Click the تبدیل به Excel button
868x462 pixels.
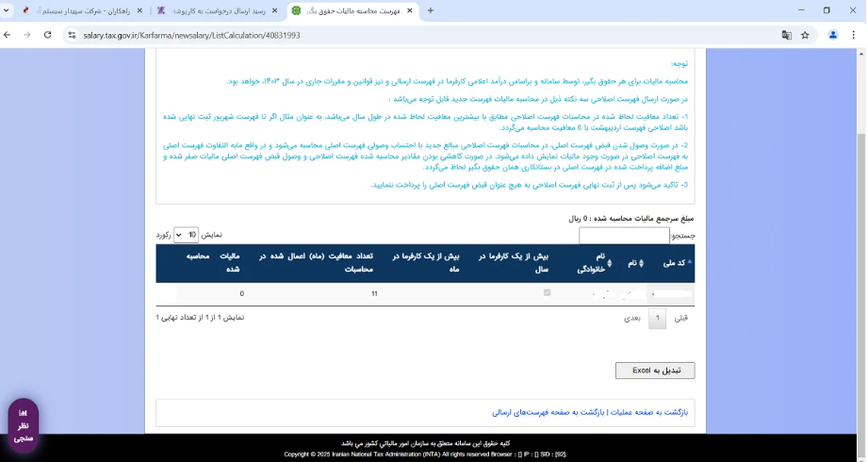tap(655, 371)
